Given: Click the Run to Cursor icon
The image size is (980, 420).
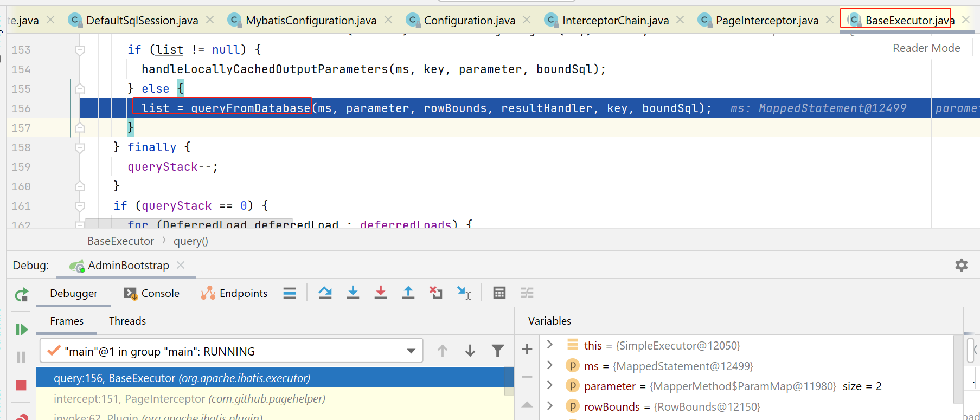Looking at the screenshot, I should [464, 293].
